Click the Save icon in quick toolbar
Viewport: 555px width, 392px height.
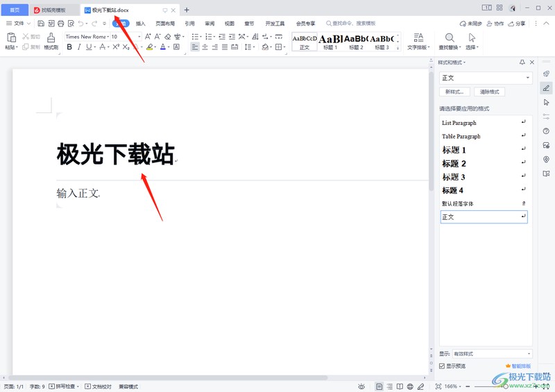coord(41,24)
